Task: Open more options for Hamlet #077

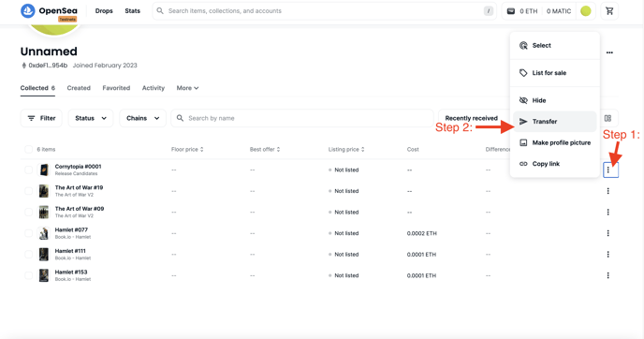Action: coord(608,233)
